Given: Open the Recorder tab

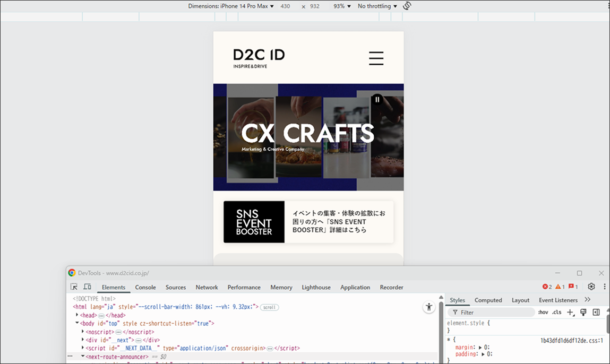Looking at the screenshot, I should [391, 288].
